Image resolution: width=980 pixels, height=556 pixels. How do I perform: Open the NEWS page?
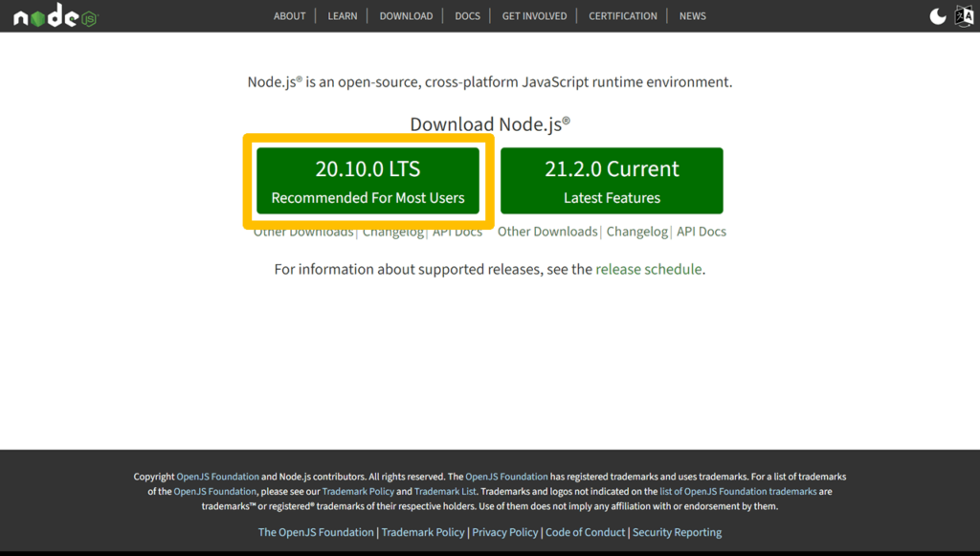[x=693, y=16]
